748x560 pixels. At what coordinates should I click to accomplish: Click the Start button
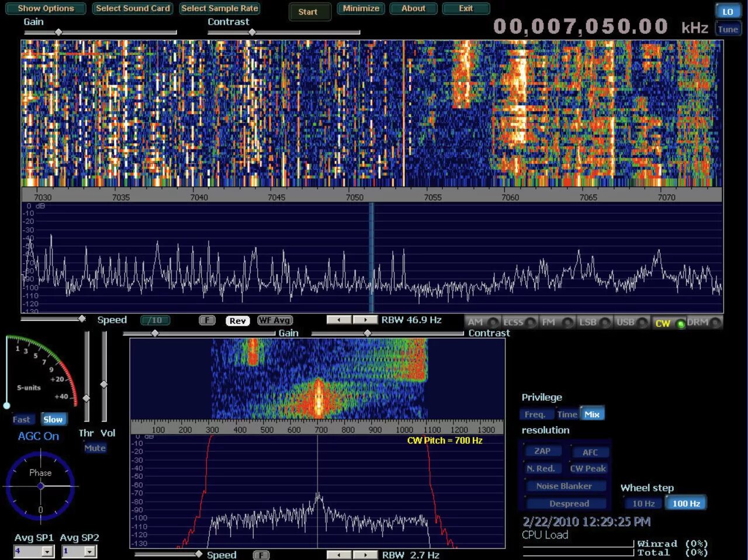coord(310,12)
